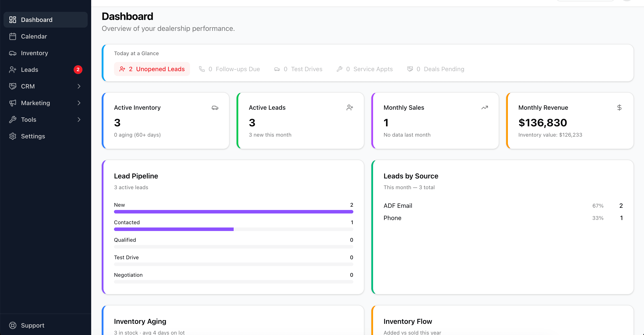The image size is (644, 335).
Task: Click the Tools wrench icon in sidebar
Action: (13, 120)
